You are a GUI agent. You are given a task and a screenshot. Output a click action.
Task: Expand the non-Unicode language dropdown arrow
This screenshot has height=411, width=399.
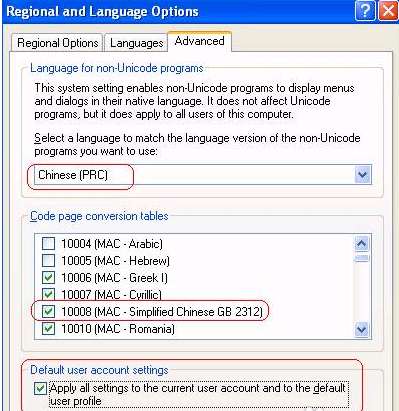(362, 175)
